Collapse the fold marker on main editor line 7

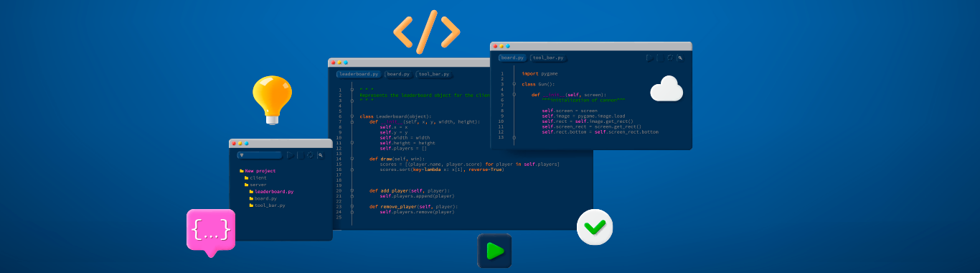(x=352, y=122)
